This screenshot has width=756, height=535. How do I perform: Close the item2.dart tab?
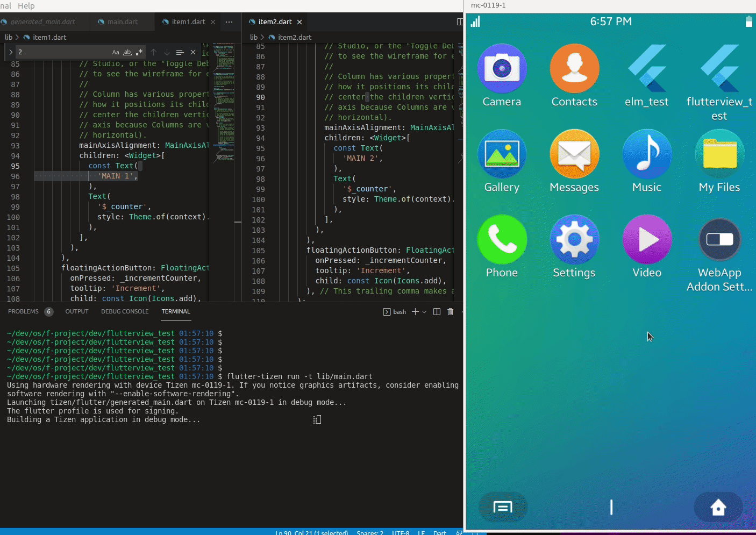[299, 22]
